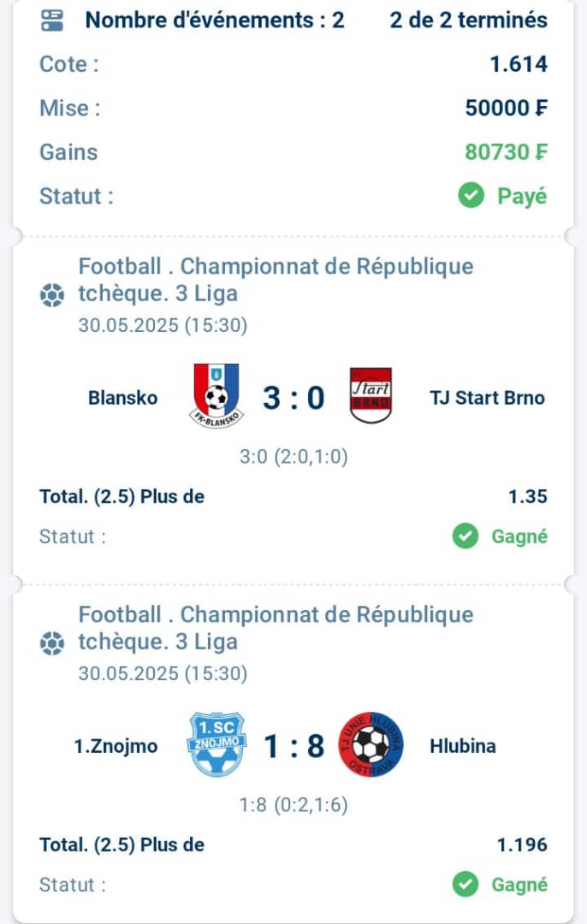Select the TJ Start Brno team name
The height and width of the screenshot is (924, 587).
click(488, 398)
